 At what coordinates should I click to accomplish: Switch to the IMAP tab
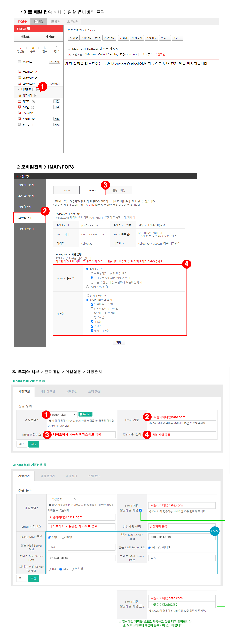click(x=67, y=190)
